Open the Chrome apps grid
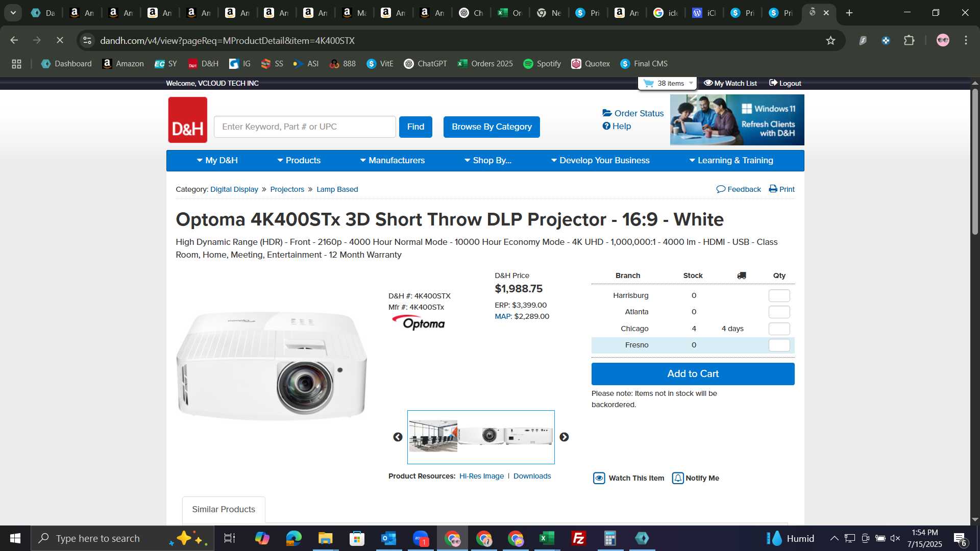This screenshot has height=551, width=980. click(x=16, y=64)
